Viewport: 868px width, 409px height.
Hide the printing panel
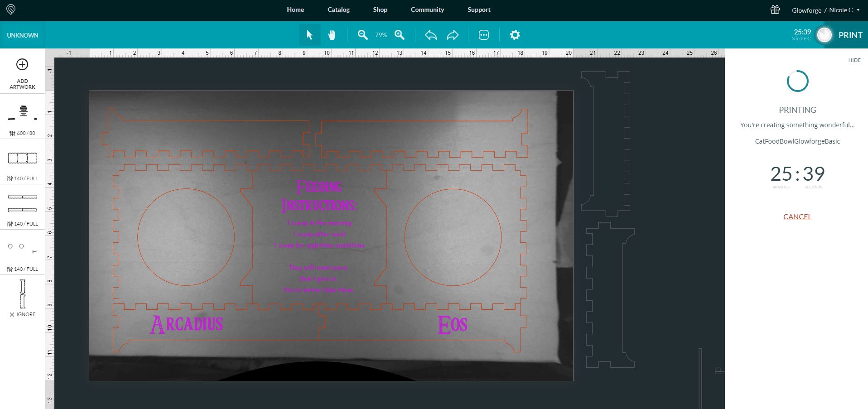click(x=854, y=60)
